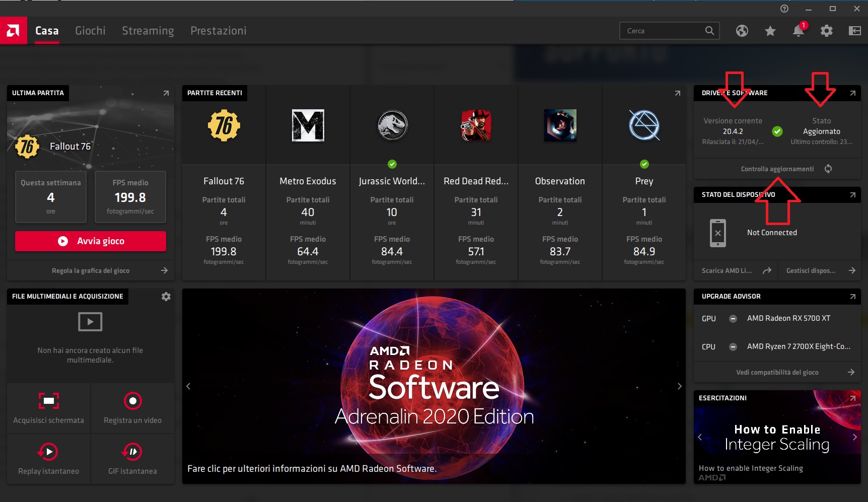This screenshot has height=502, width=868.
Task: Open Prey game icon
Action: tap(644, 125)
